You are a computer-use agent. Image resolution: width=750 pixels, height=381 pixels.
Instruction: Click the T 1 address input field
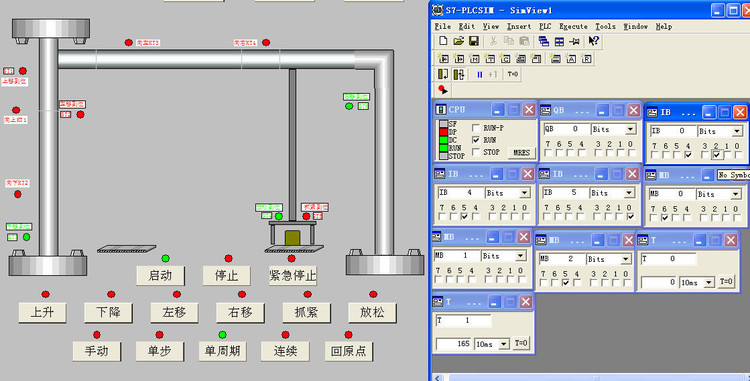point(463,321)
